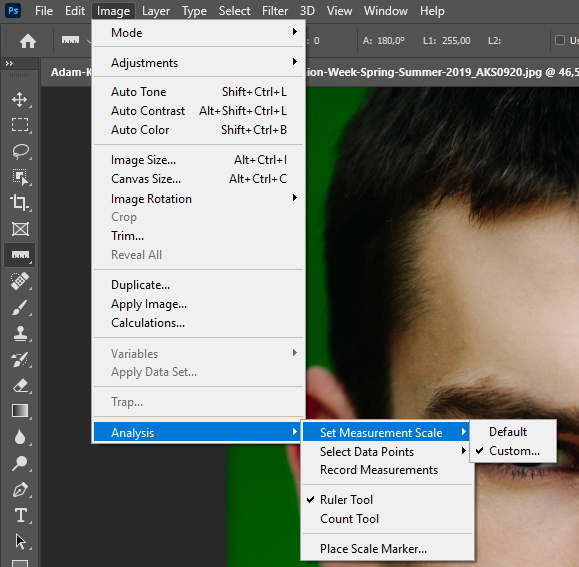
Task: Select the Pen tool
Action: pos(20,489)
